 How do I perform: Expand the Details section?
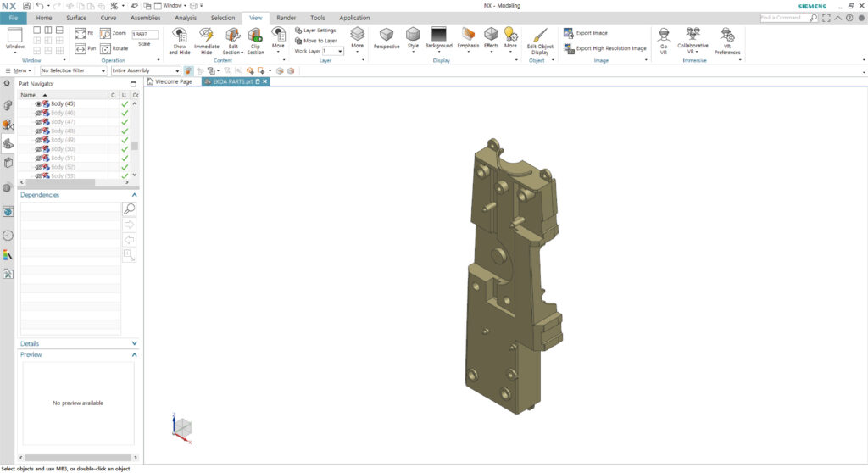coord(134,343)
